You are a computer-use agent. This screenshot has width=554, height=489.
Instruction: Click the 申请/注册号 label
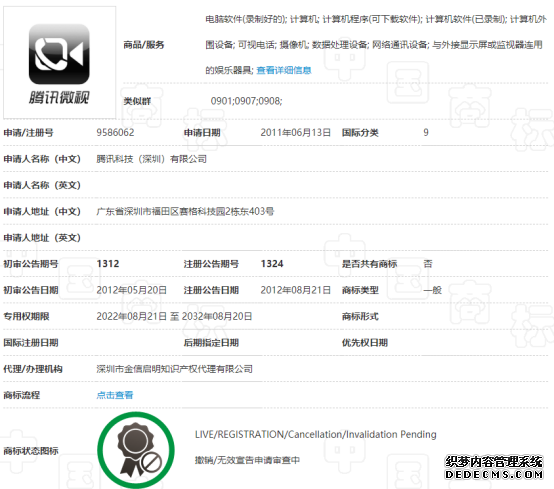tap(28, 133)
